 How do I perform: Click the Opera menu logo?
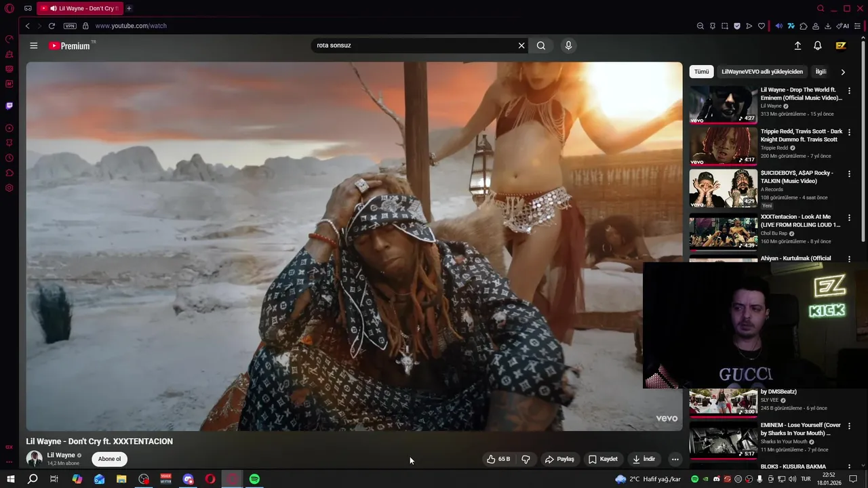tap(9, 9)
